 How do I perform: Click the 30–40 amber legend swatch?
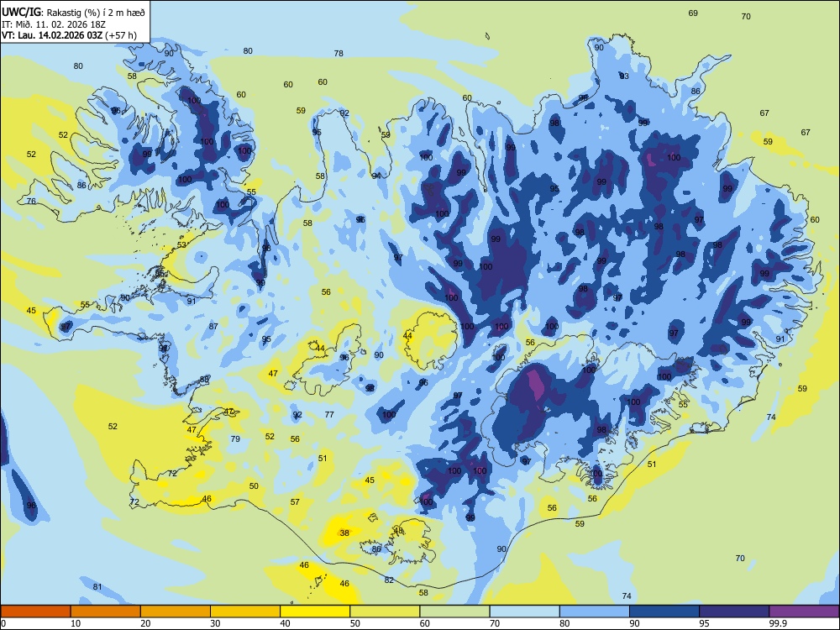pos(245,612)
